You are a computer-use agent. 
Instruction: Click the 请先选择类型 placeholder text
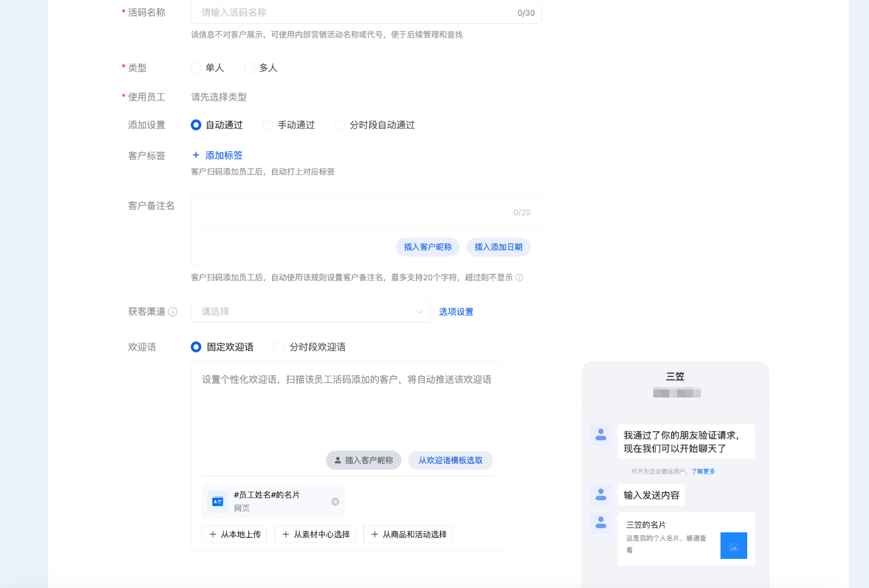point(219,97)
